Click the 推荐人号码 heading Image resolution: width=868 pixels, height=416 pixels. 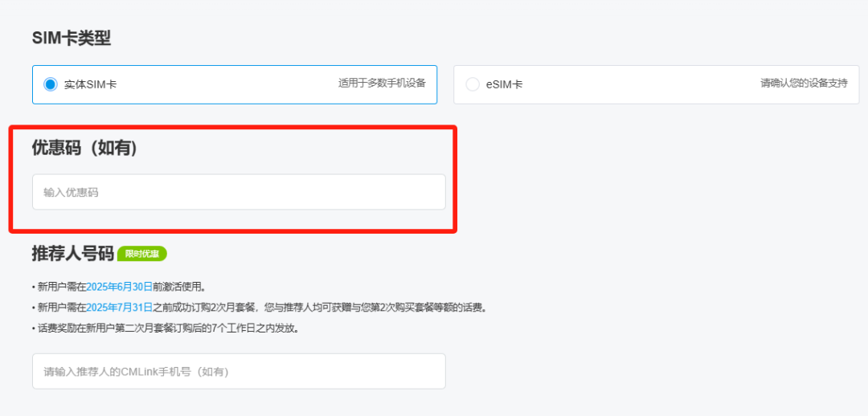click(x=72, y=254)
